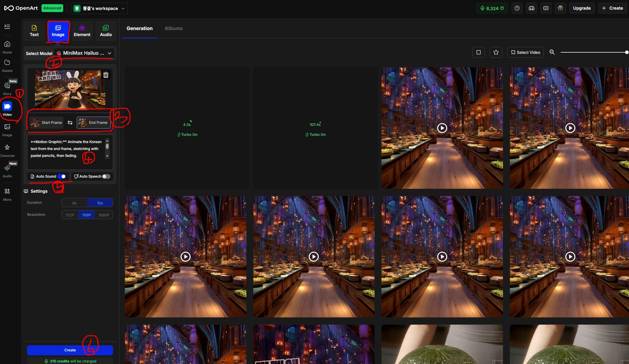Open Story beta in sidebar
629x364 pixels.
click(x=7, y=88)
